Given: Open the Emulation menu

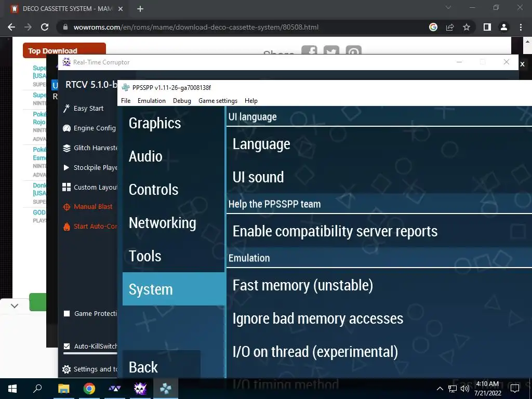Looking at the screenshot, I should coord(152,101).
